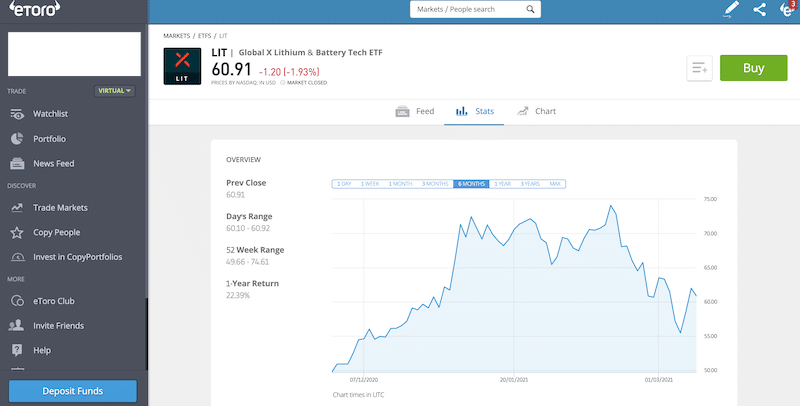Select the MAX chart range
This screenshot has width=800, height=406.
[555, 184]
